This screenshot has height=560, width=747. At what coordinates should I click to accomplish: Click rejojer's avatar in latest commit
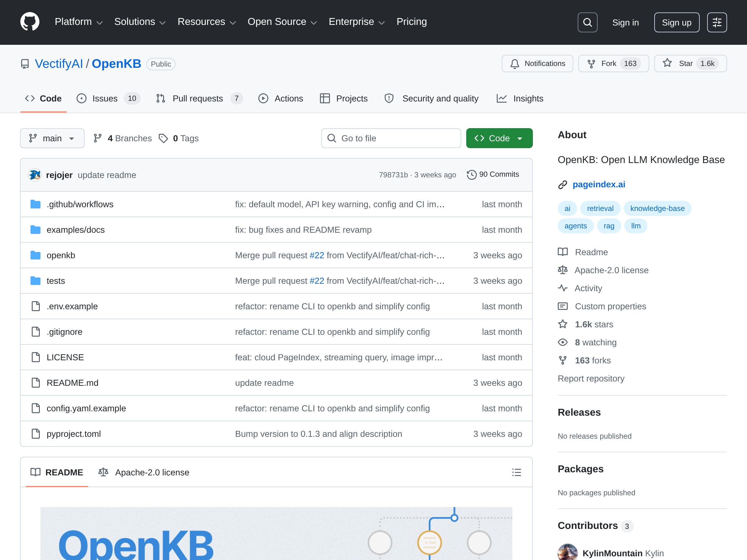coord(35,175)
